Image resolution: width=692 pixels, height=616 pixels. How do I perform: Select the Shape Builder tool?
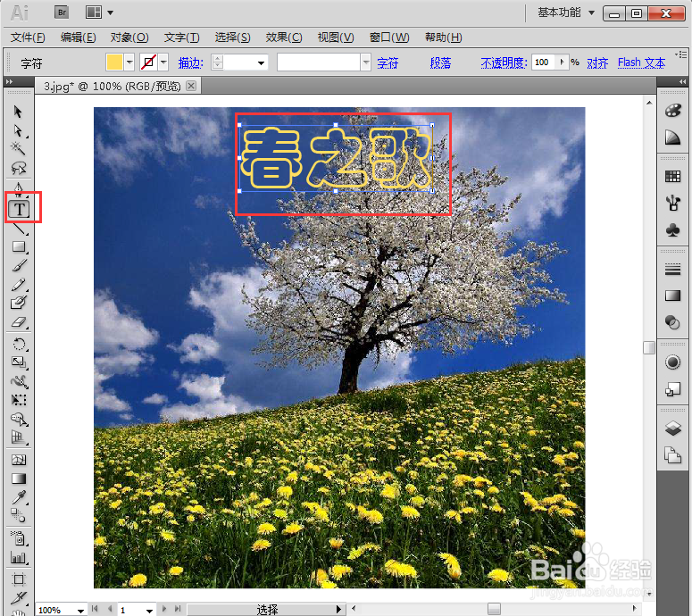pos(19,419)
